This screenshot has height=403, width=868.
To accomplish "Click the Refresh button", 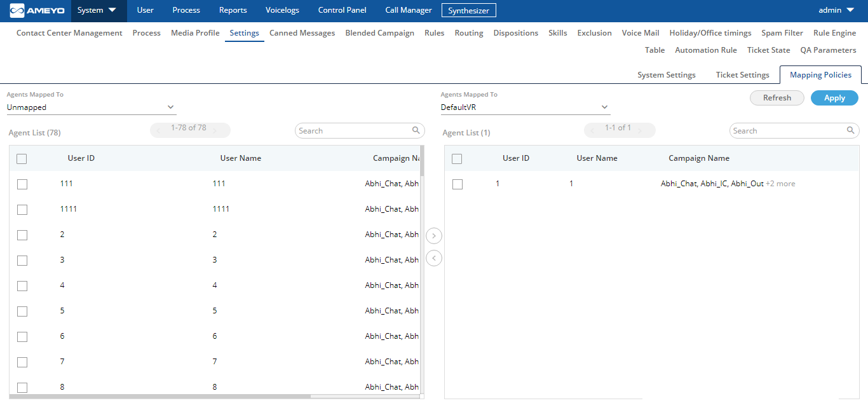I will [x=777, y=98].
